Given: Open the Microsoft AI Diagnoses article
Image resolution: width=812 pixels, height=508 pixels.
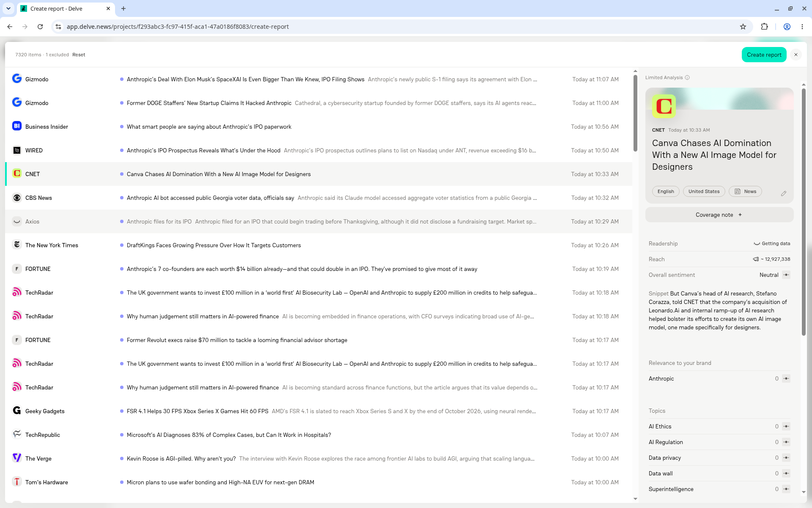Looking at the screenshot, I should pyautogui.click(x=318, y=435).
